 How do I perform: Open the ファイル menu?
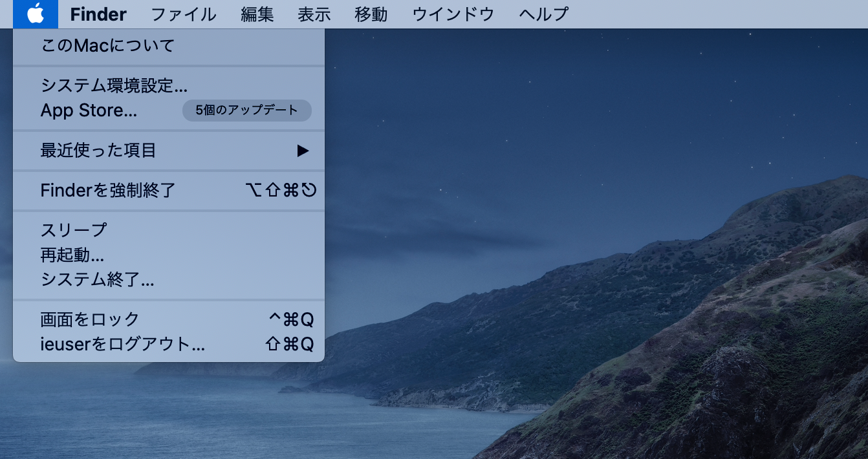[x=184, y=14]
